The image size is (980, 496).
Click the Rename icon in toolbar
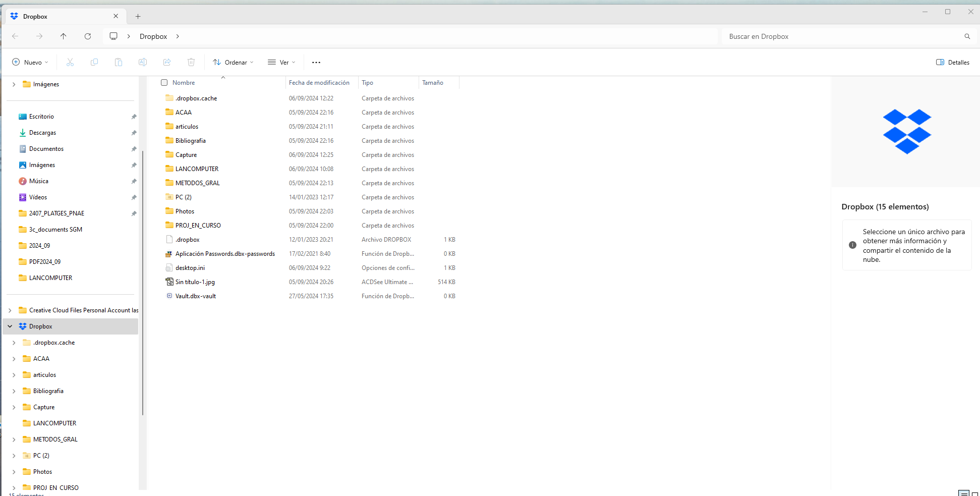tap(143, 62)
